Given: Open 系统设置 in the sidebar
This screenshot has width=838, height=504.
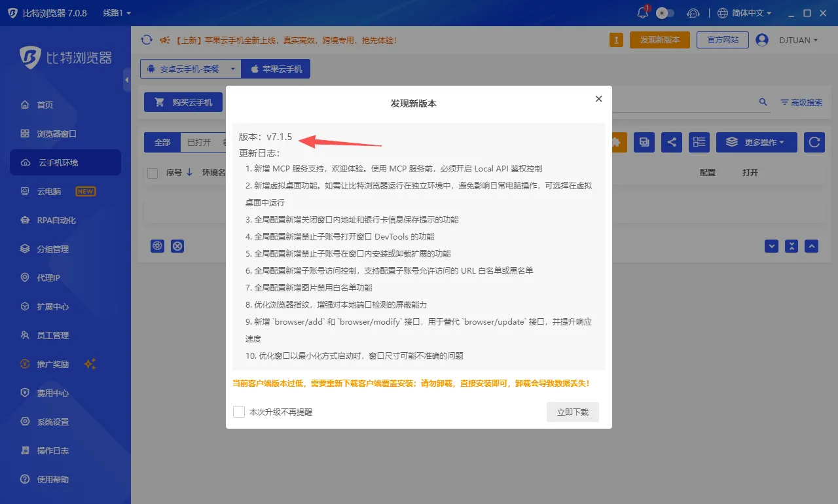Looking at the screenshot, I should 65,422.
